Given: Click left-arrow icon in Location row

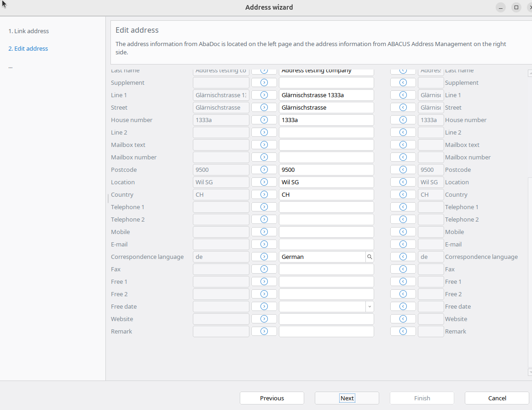Looking at the screenshot, I should [403, 182].
